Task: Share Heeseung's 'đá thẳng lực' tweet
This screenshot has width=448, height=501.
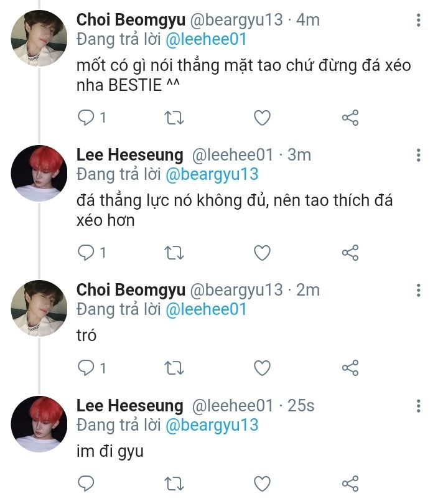Action: tap(351, 252)
